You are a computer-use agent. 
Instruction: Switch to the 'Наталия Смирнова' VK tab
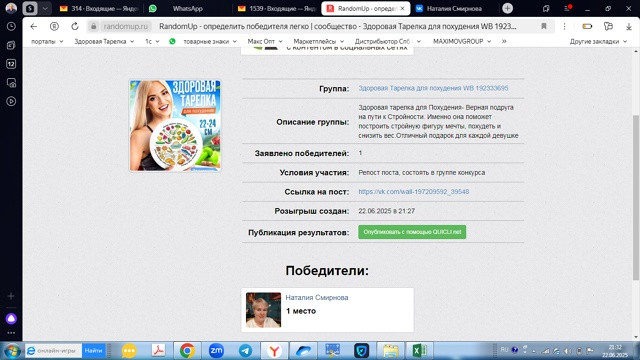point(454,8)
